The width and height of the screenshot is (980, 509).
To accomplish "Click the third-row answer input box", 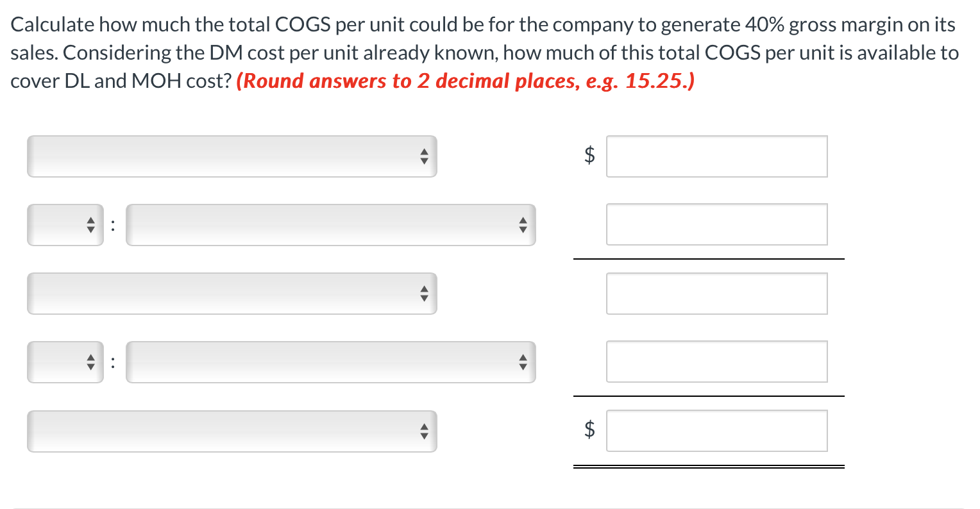I will click(x=716, y=293).
